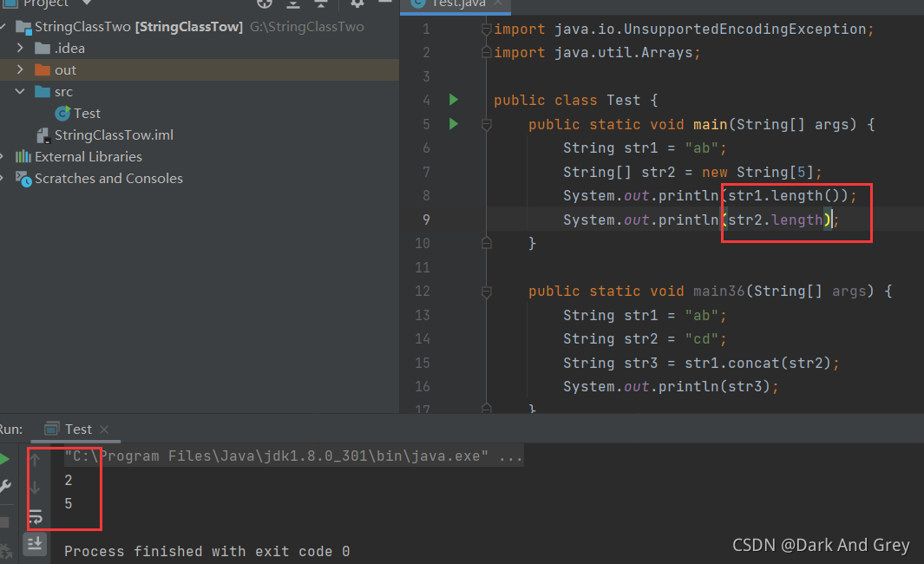The image size is (924, 564).
Task: Open run configuration wrench icon in Run panel
Action: pyautogui.click(x=5, y=486)
